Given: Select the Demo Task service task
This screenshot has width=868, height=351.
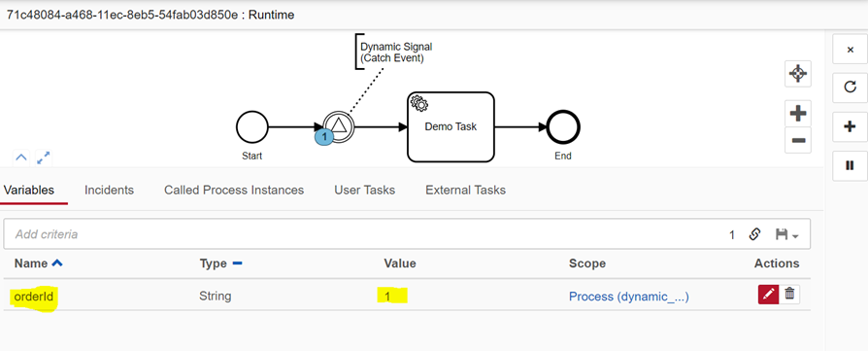Looking at the screenshot, I should (451, 127).
